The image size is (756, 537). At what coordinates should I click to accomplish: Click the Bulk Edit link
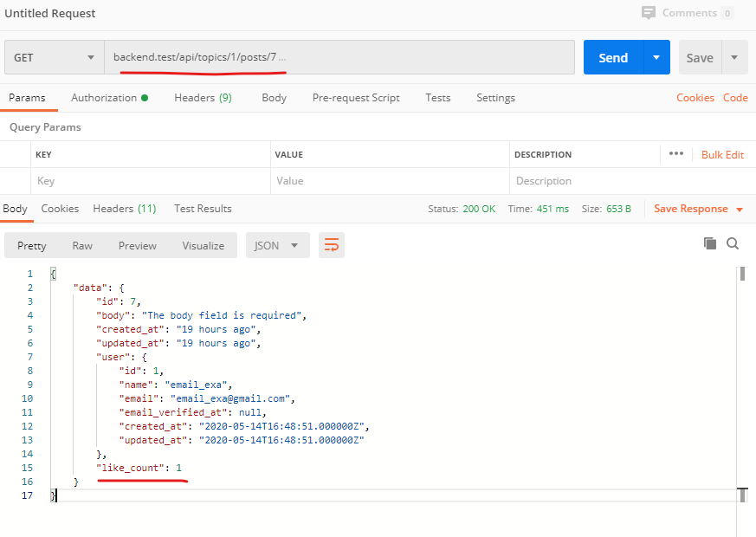click(x=722, y=154)
